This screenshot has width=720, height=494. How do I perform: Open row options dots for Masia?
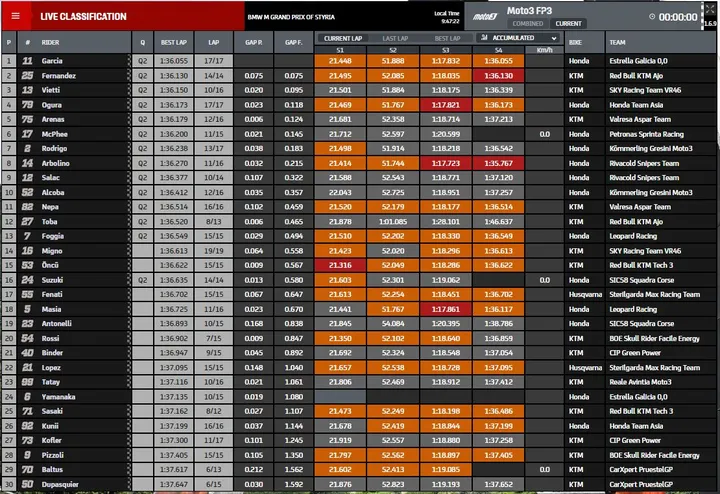(129, 309)
